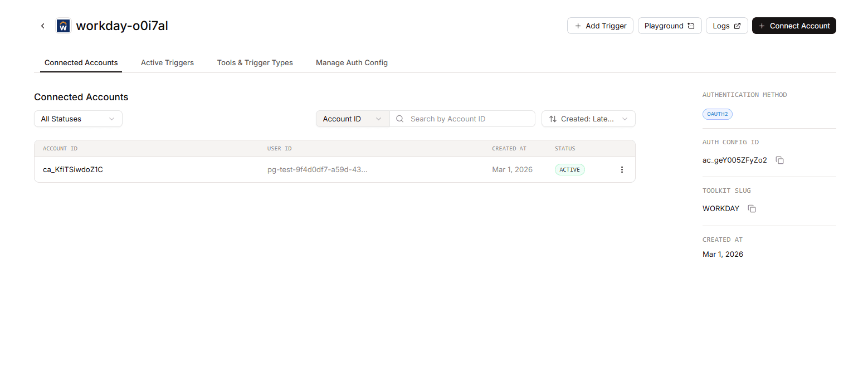Open the Manage Auth Config tab
Viewport: 868px width, 381px height.
352,62
